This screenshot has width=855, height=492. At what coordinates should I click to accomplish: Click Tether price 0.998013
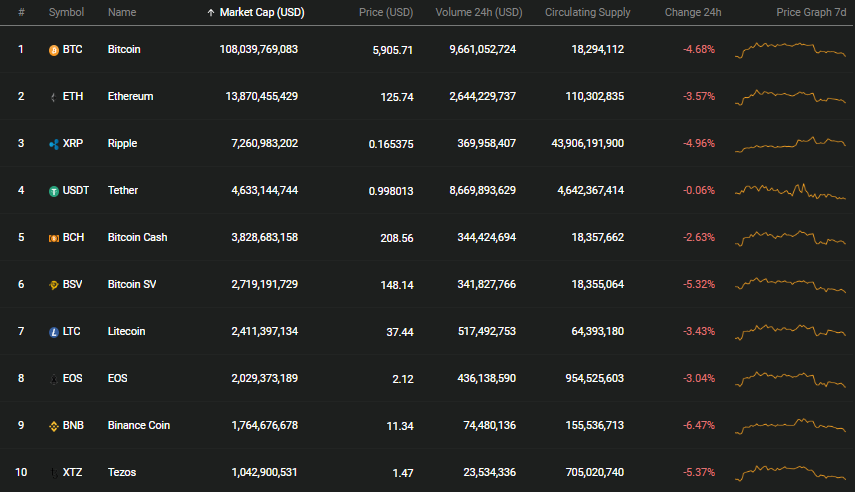coord(391,191)
